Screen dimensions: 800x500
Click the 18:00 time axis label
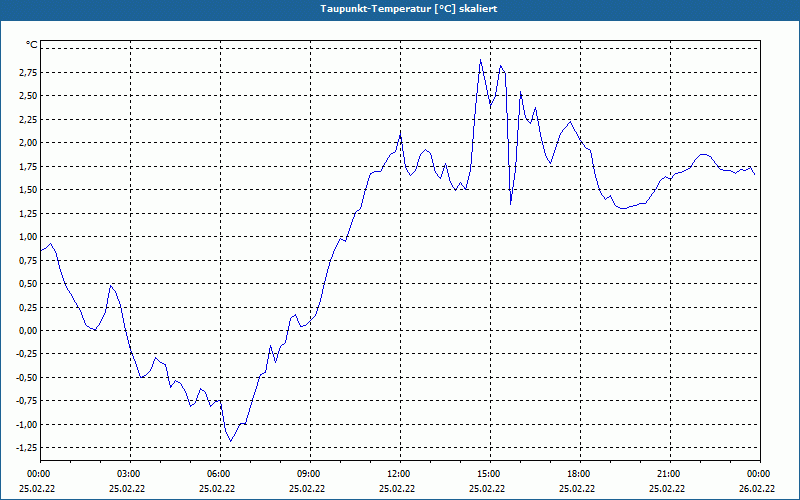[x=580, y=474]
